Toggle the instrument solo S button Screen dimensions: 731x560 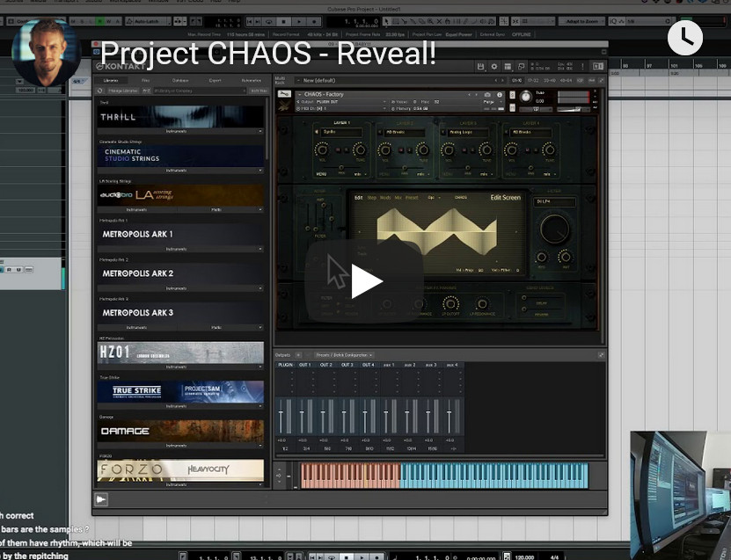[512, 95]
